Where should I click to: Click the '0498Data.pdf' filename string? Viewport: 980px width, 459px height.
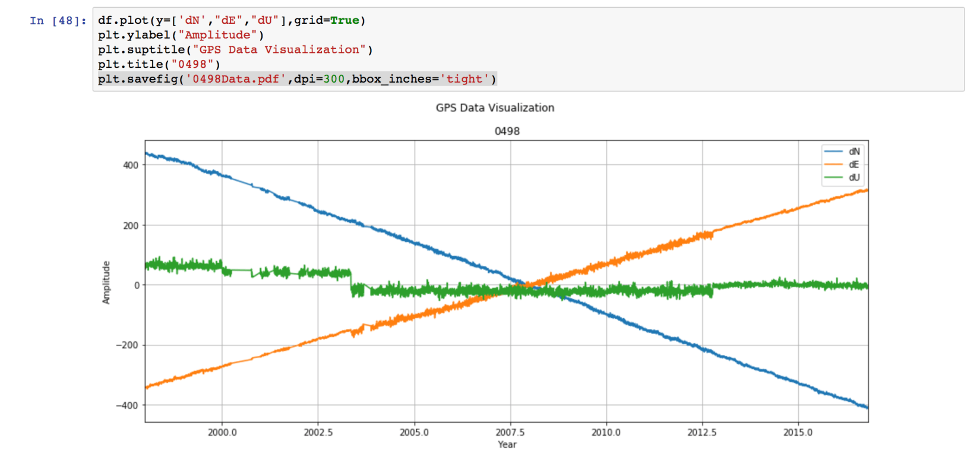236,79
